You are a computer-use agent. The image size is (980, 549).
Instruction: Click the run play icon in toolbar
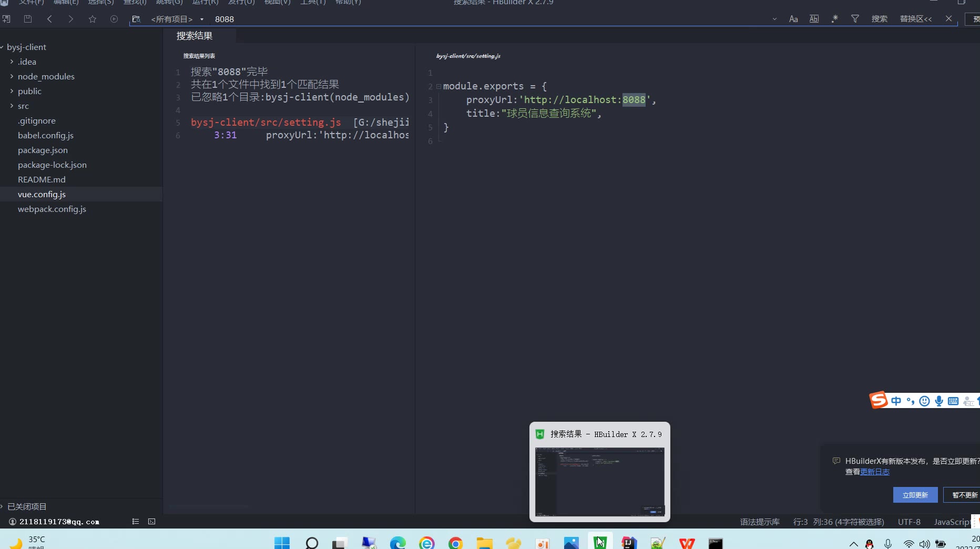pyautogui.click(x=114, y=19)
